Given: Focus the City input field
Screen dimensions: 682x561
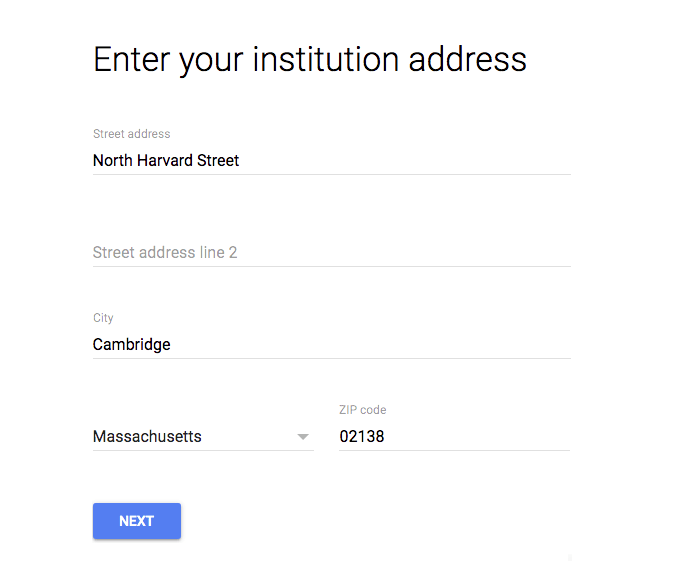Looking at the screenshot, I should (x=331, y=344).
